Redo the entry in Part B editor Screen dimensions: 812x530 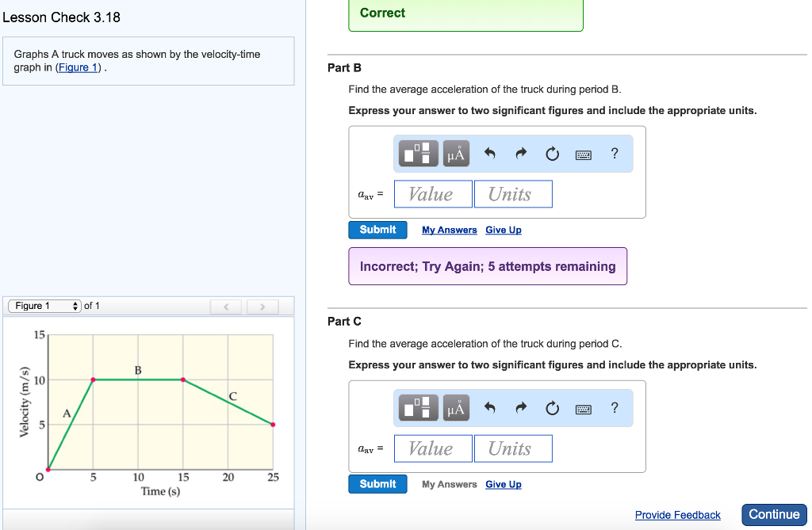point(521,154)
